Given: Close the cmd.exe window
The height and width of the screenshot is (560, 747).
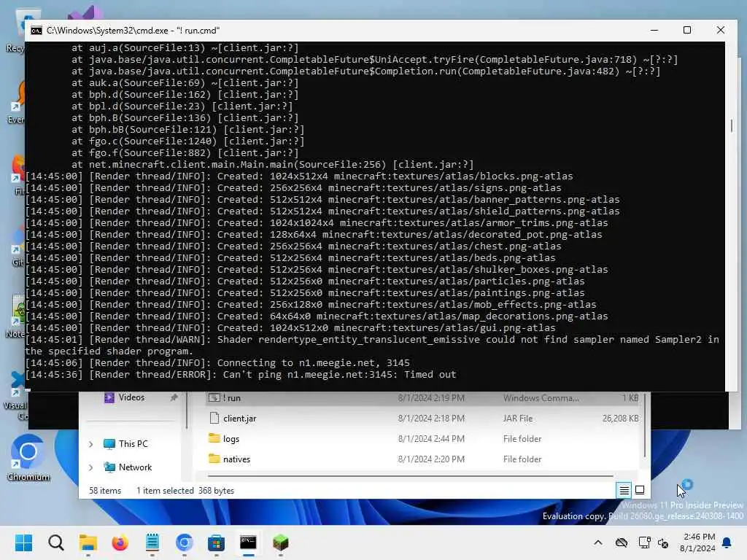Looking at the screenshot, I should click(720, 30).
